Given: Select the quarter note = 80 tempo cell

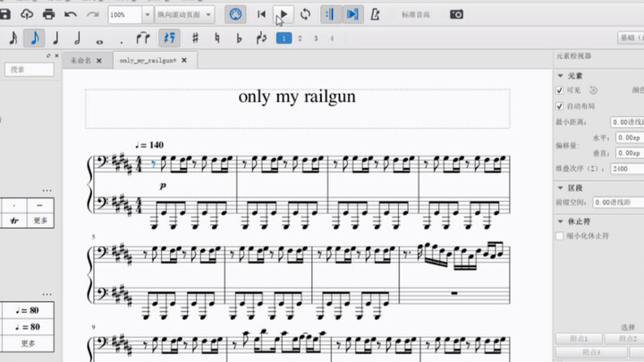Looking at the screenshot, I should coord(27,310).
